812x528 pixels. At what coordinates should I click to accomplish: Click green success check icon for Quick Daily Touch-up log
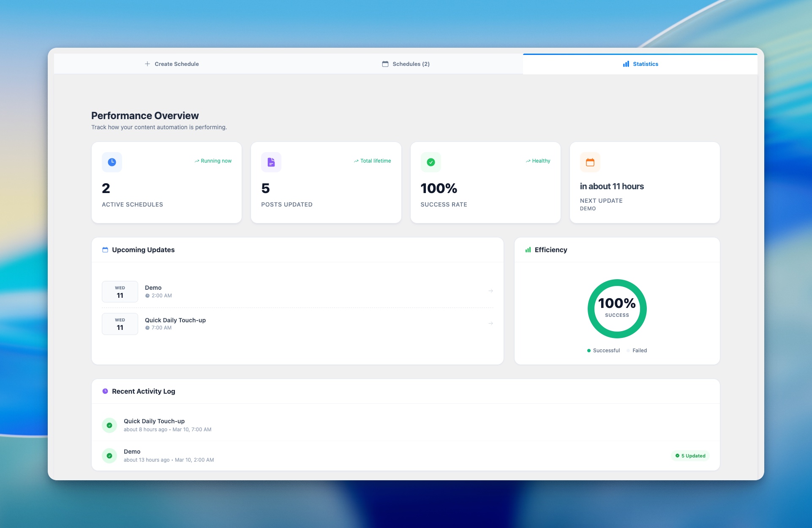109,425
